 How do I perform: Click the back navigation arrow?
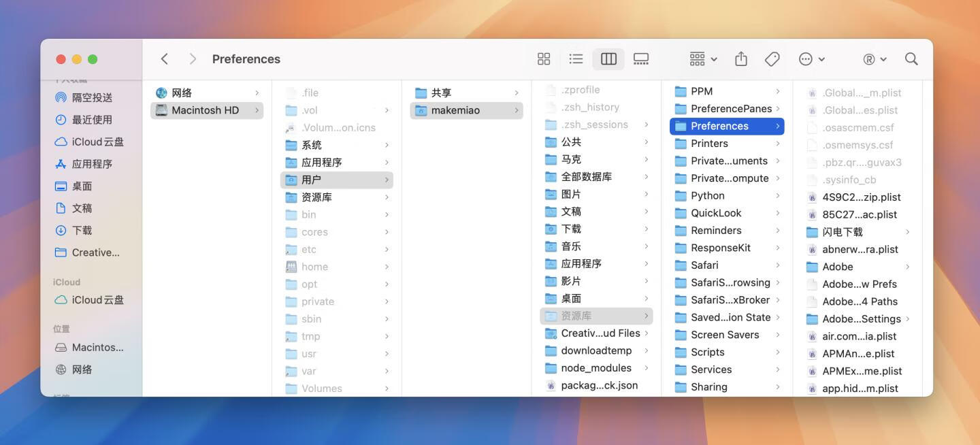coord(164,59)
